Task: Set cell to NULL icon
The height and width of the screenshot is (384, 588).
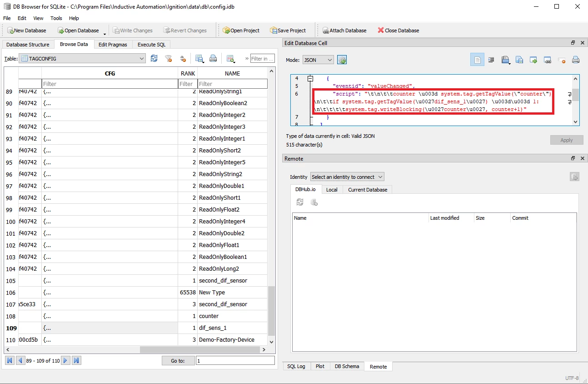Action: (562, 60)
